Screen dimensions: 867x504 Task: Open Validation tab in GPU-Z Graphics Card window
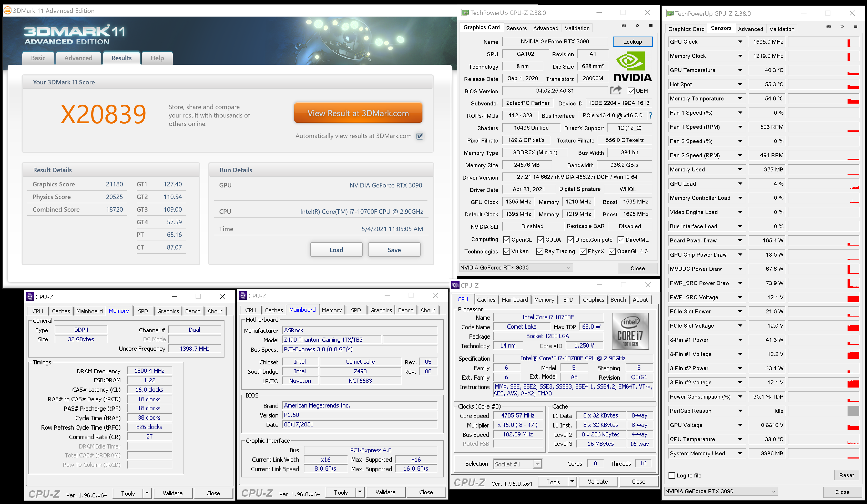(577, 28)
